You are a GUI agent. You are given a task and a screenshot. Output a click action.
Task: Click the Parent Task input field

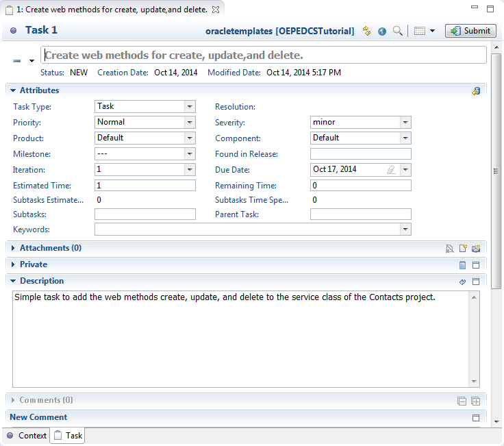361,214
